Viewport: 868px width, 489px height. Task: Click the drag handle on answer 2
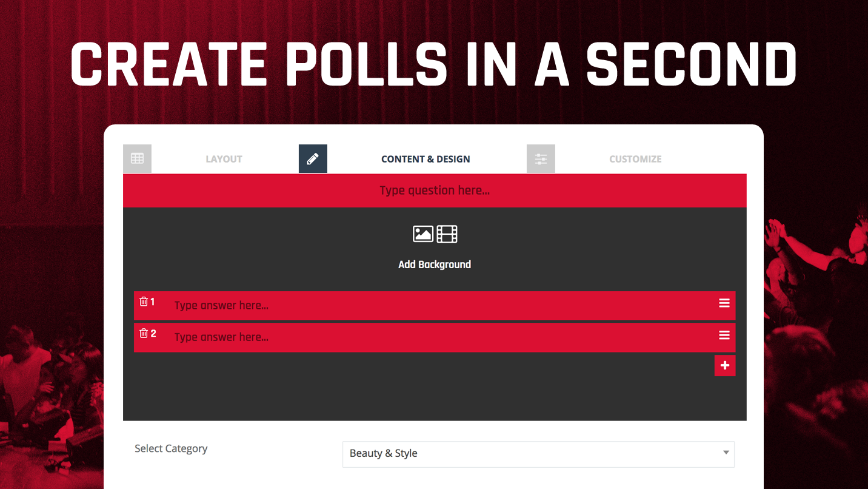pos(724,335)
